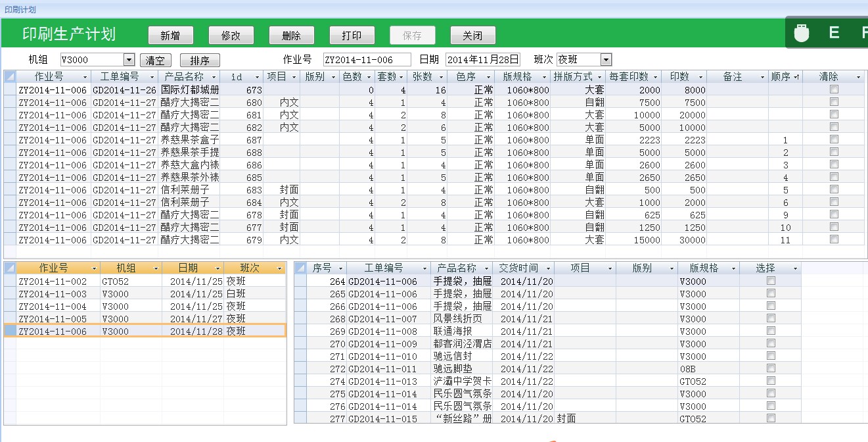Select all rows via order table corner selector
868x442 pixels.
pos(300,268)
